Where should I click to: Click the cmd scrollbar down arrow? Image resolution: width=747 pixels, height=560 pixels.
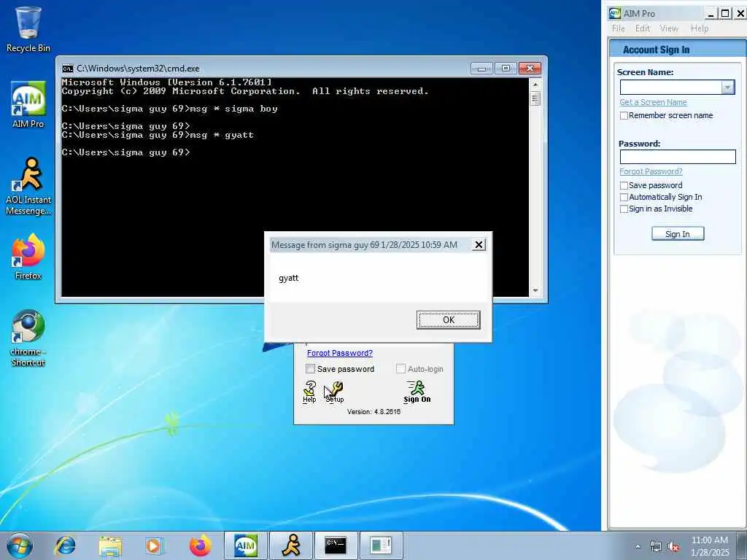point(535,290)
